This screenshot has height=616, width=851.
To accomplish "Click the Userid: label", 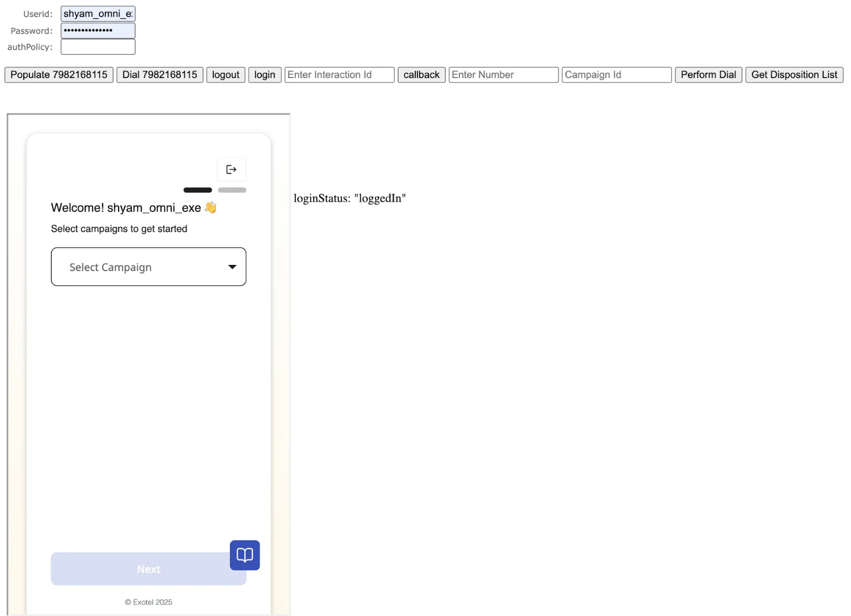I will pos(37,14).
